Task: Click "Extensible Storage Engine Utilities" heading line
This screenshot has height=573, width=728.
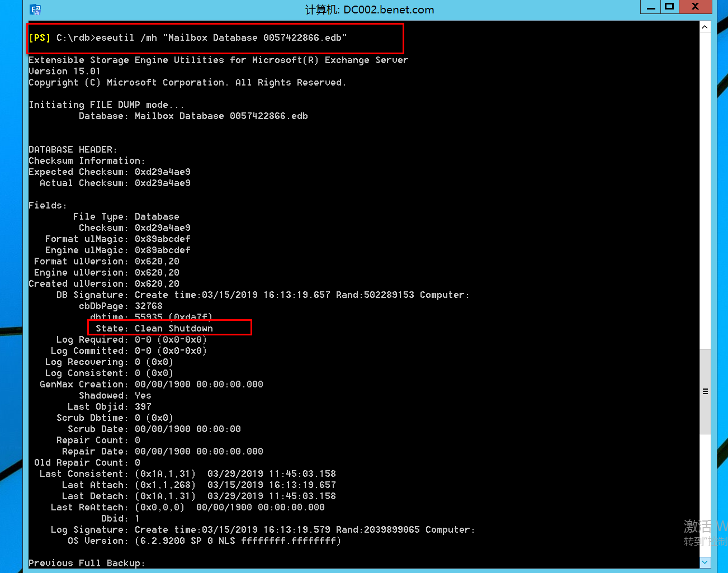Action: point(219,60)
